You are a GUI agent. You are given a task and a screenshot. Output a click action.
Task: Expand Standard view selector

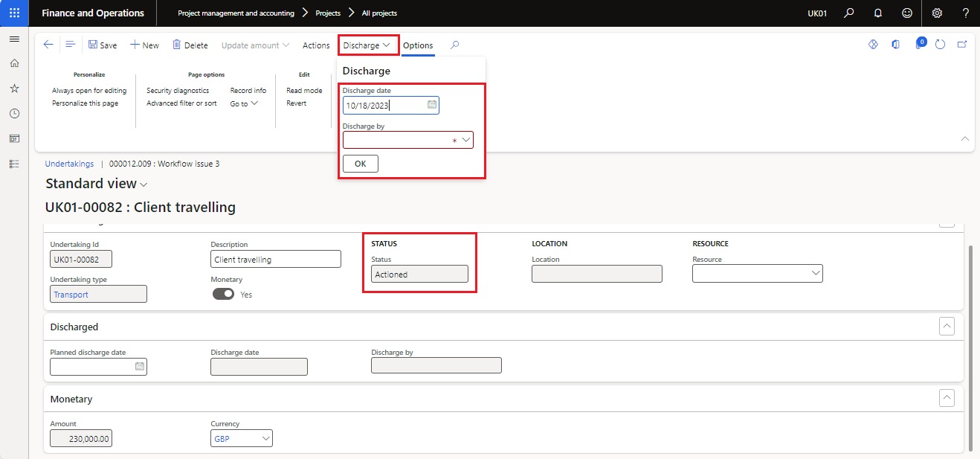(x=97, y=184)
